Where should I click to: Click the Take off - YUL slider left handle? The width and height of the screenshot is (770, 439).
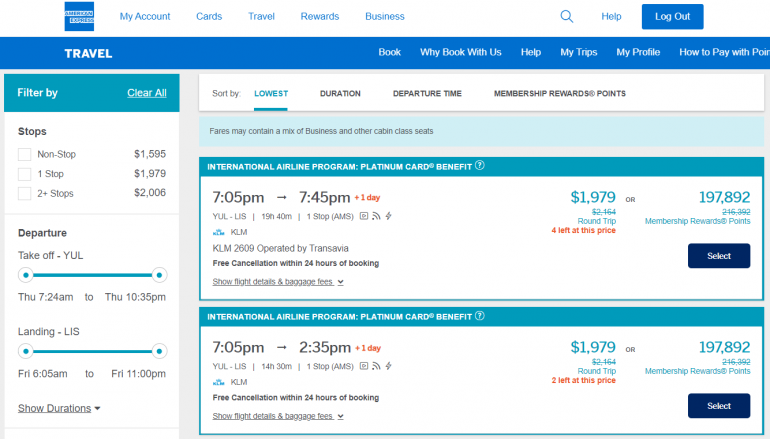[26, 274]
